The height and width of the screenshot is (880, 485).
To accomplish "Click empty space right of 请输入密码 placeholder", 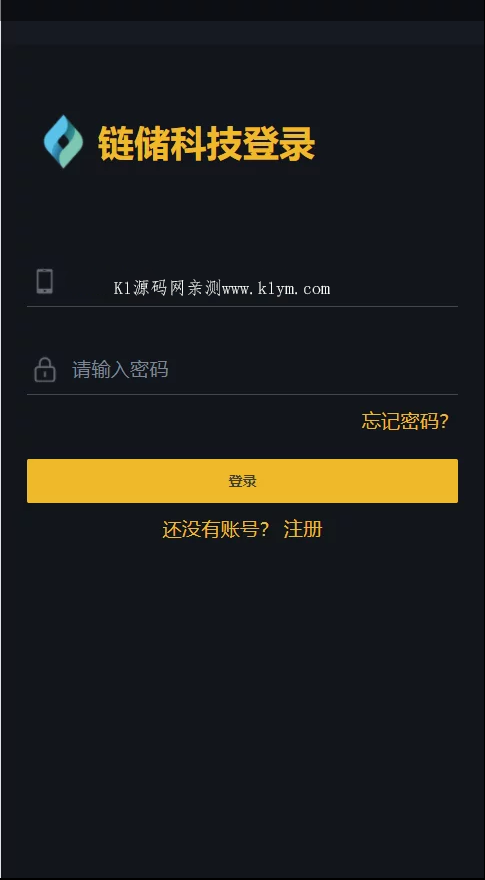I will pos(314,370).
